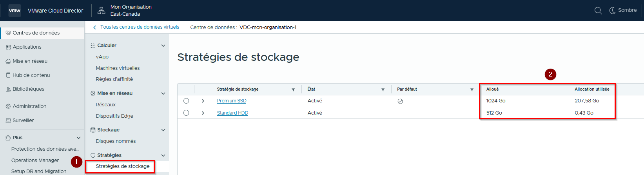
Task: Select Stratégies de stockage menu item
Action: tap(123, 166)
